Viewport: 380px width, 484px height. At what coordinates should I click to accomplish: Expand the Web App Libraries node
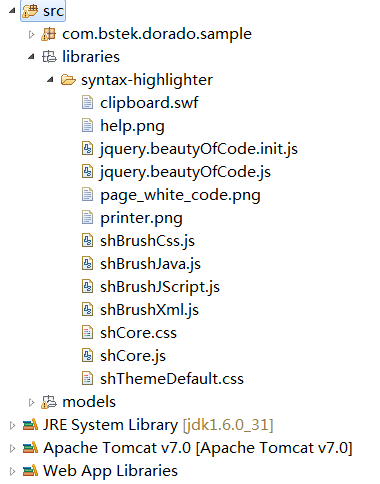[12, 471]
